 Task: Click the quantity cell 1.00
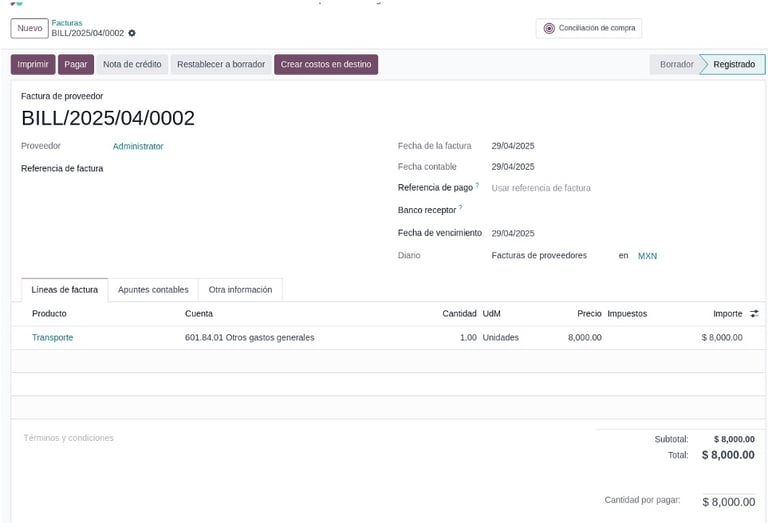click(468, 338)
